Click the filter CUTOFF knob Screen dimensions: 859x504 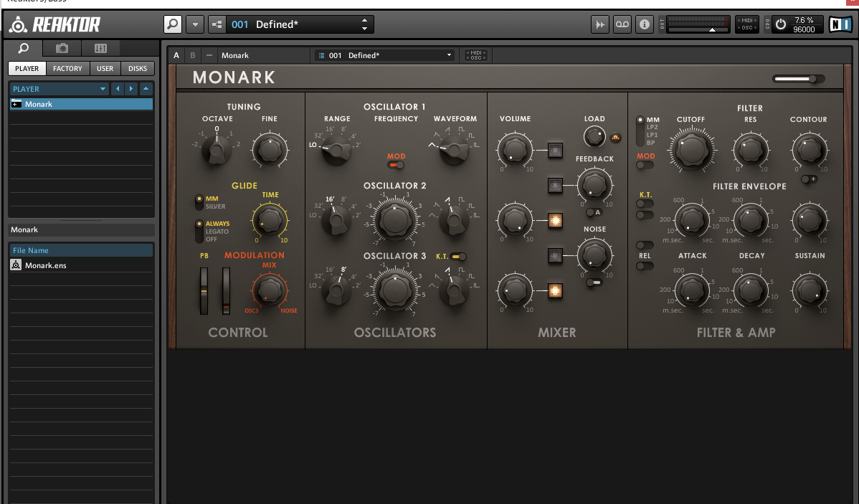pyautogui.click(x=691, y=150)
